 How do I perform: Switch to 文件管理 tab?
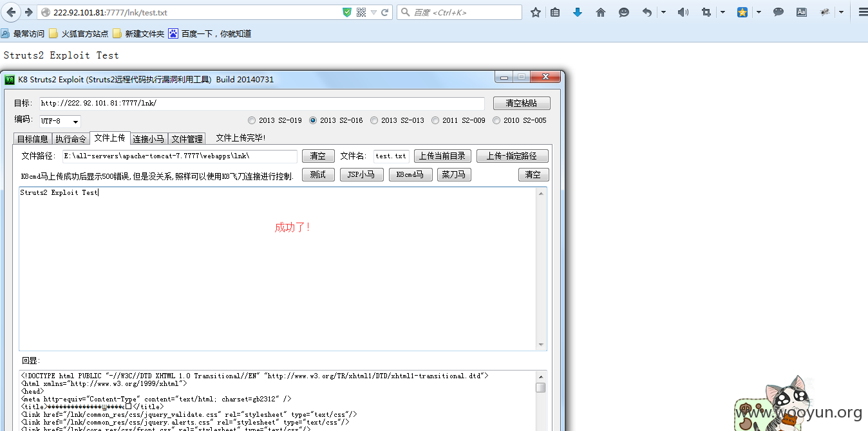(x=187, y=139)
